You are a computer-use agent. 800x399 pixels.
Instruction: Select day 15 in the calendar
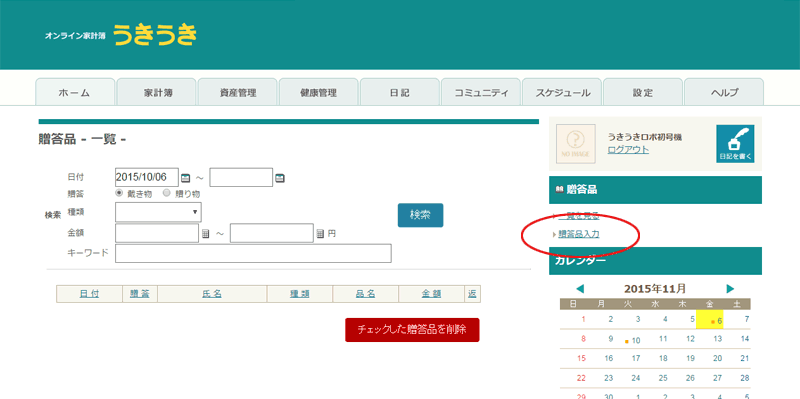581,359
